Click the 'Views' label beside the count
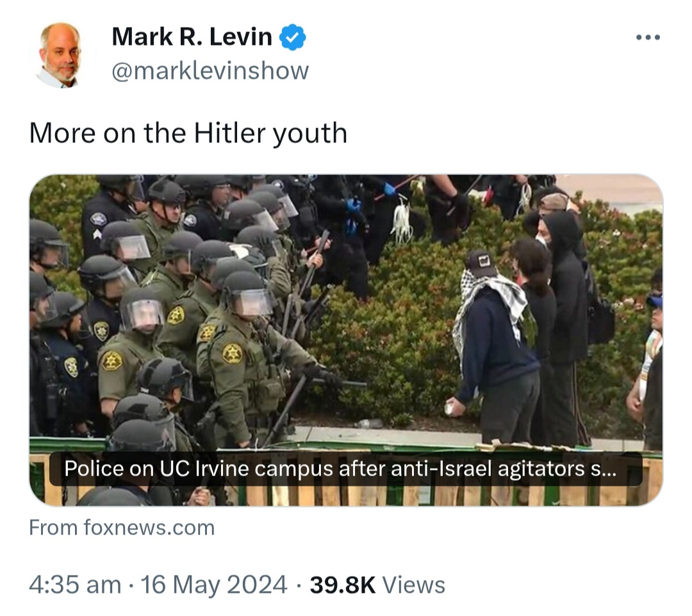 (x=413, y=585)
